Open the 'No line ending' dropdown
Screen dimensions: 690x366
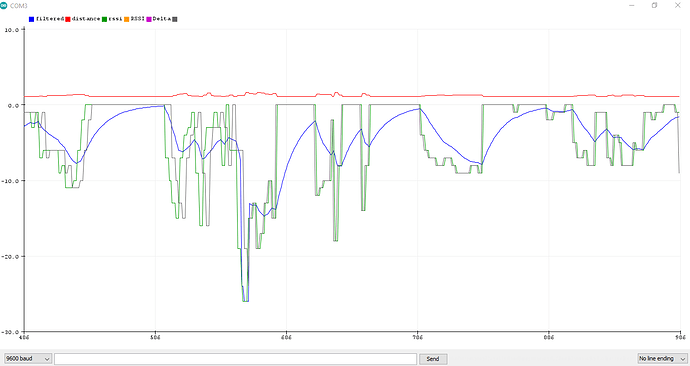661,359
